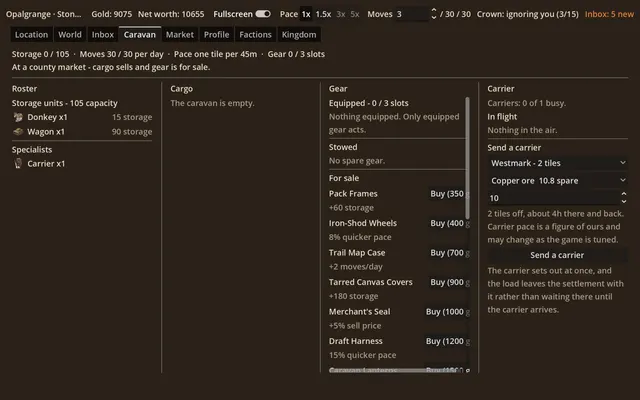Select the 1x pace option

pyautogui.click(x=306, y=14)
